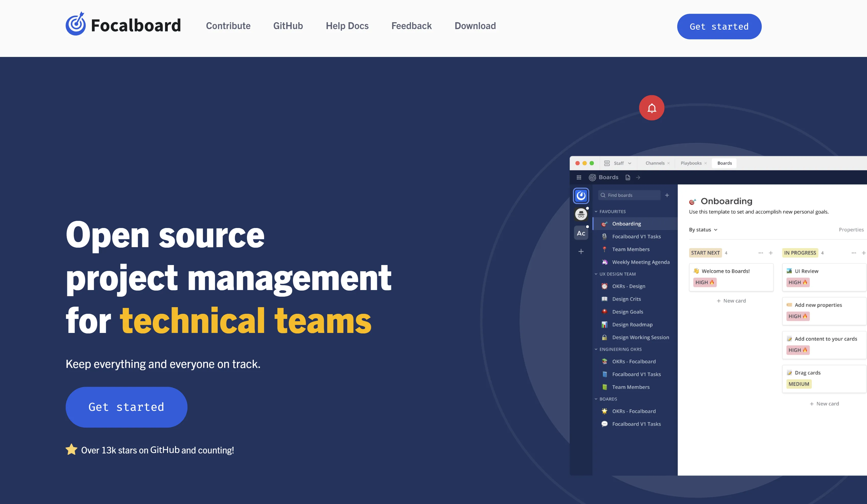Click the red notification bell icon
The image size is (867, 504).
point(651,108)
